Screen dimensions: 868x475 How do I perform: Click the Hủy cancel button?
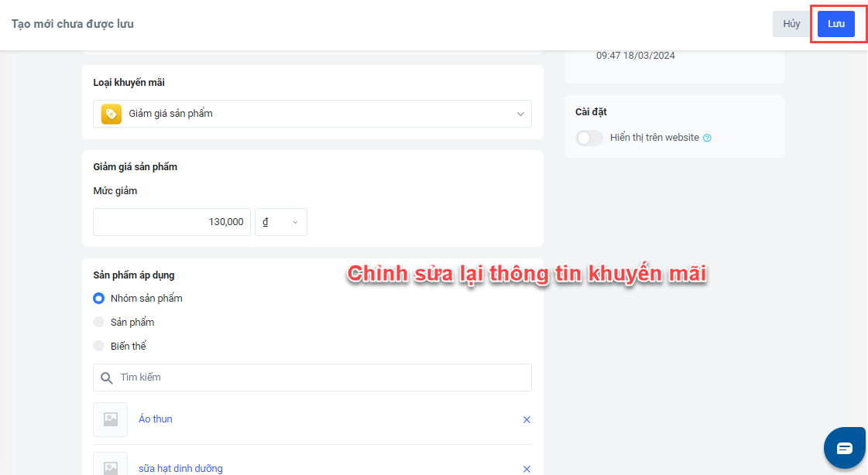click(x=791, y=24)
